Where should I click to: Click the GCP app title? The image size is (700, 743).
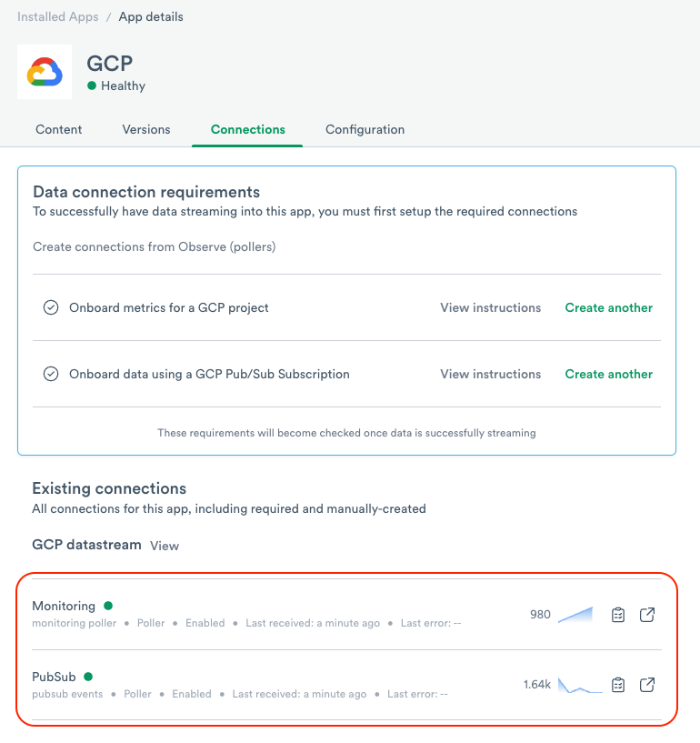tap(109, 64)
